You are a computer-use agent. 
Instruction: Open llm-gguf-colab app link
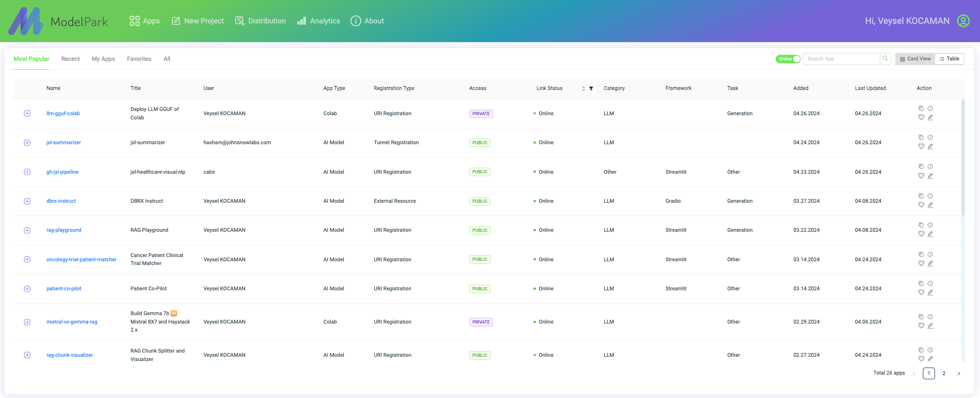pos(63,114)
